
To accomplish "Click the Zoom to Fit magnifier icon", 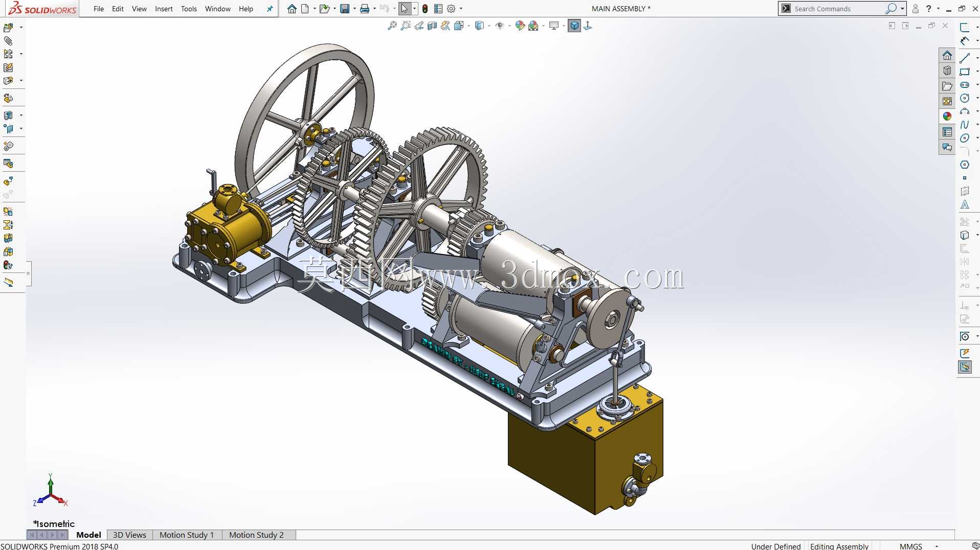I will (392, 26).
